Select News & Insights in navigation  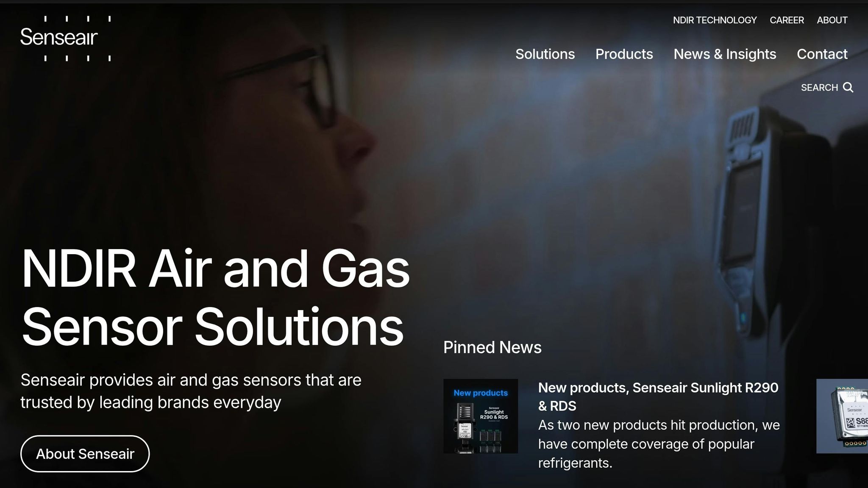coord(725,54)
